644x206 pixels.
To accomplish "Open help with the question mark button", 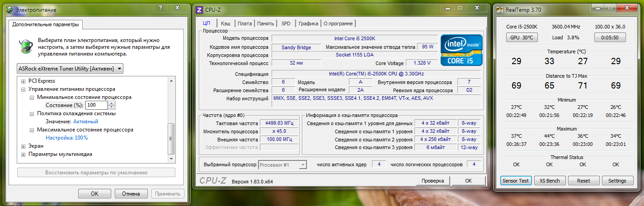I will pyautogui.click(x=161, y=7).
